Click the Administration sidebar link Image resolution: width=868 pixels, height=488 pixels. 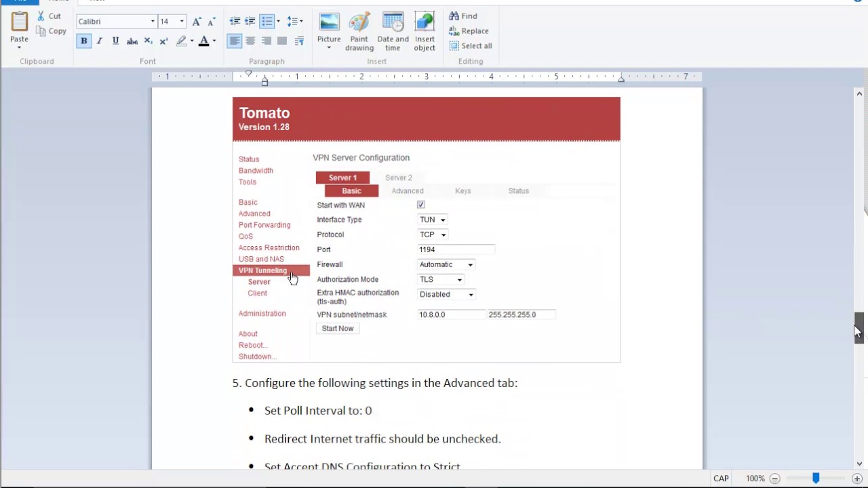pos(262,314)
